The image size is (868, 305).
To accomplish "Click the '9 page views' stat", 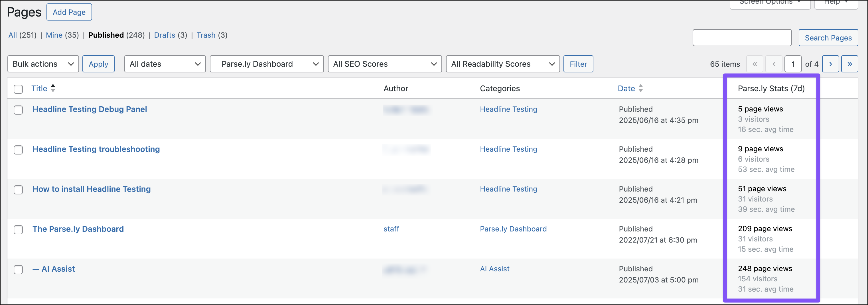I will pyautogui.click(x=760, y=149).
